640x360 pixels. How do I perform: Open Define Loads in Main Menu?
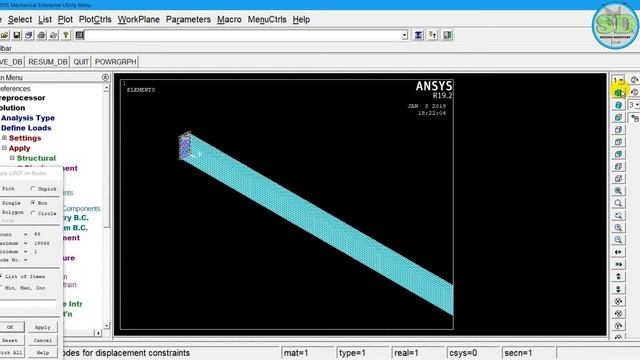26,128
